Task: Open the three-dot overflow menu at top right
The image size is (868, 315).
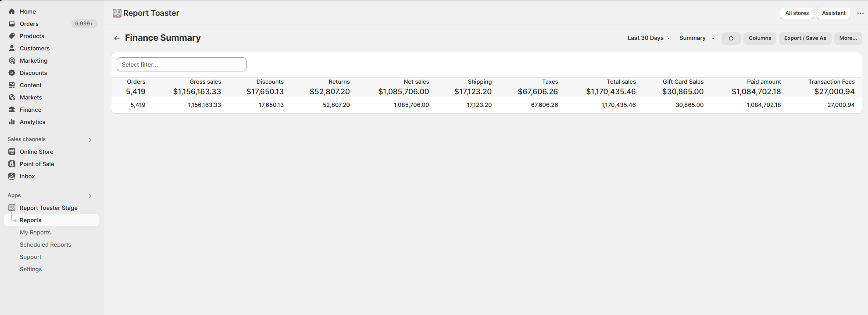Action: pos(860,13)
